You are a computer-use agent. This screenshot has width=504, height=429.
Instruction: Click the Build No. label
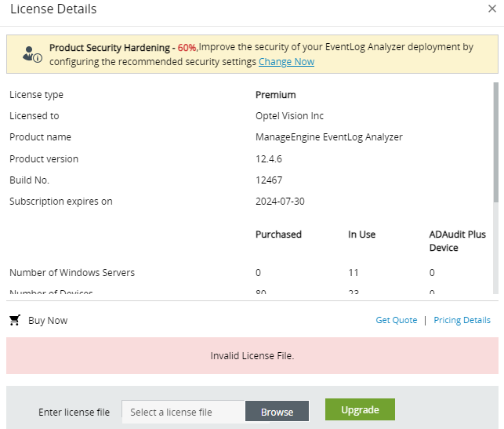pyautogui.click(x=29, y=180)
